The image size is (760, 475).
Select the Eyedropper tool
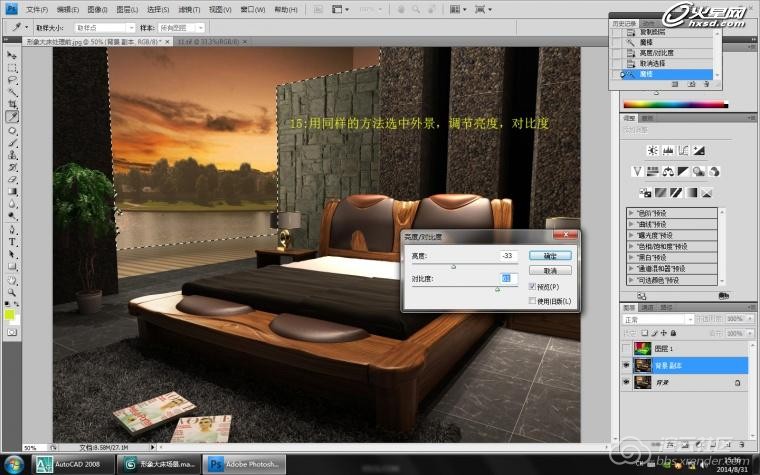[12, 117]
